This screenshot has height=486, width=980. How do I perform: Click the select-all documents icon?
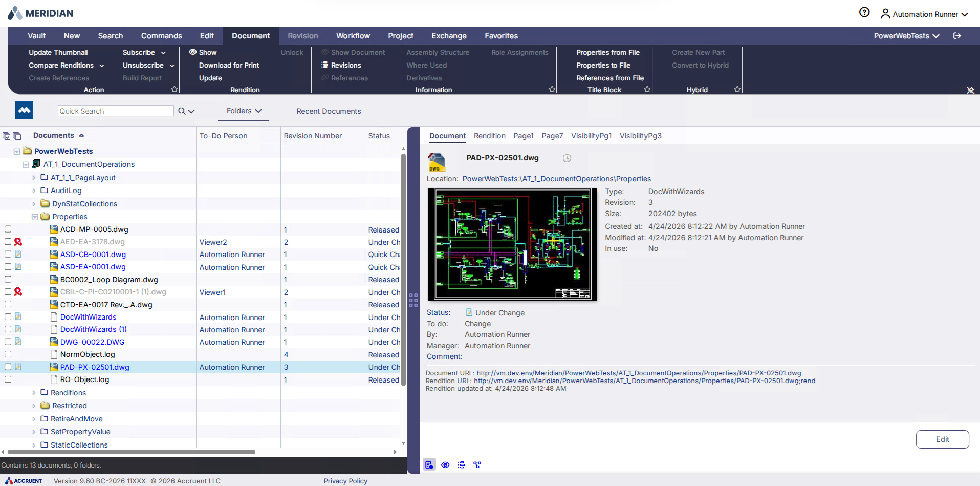point(7,136)
